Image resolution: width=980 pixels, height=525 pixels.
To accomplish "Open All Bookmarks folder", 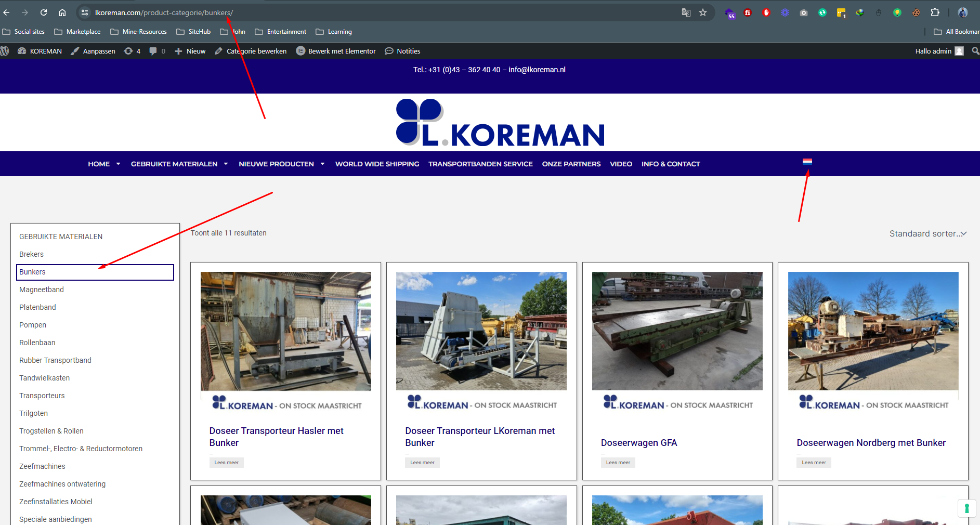I will click(957, 32).
